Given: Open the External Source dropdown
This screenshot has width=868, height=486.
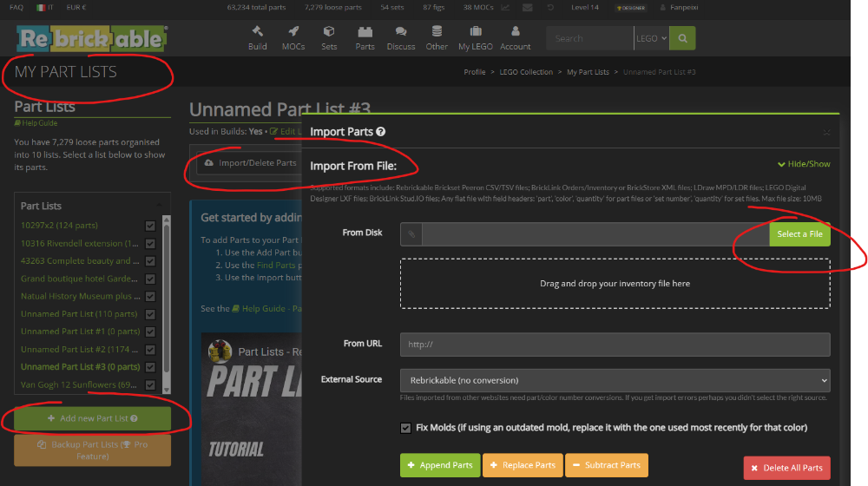Looking at the screenshot, I should [x=615, y=380].
